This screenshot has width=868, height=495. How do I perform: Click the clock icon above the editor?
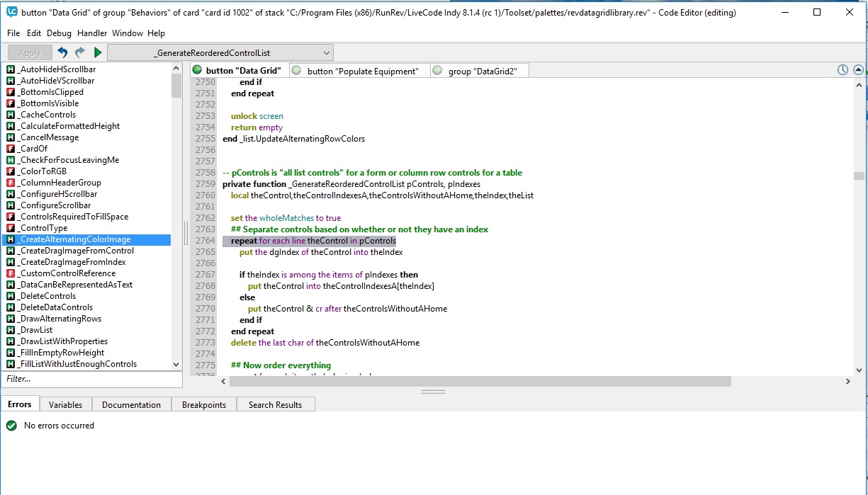(842, 70)
